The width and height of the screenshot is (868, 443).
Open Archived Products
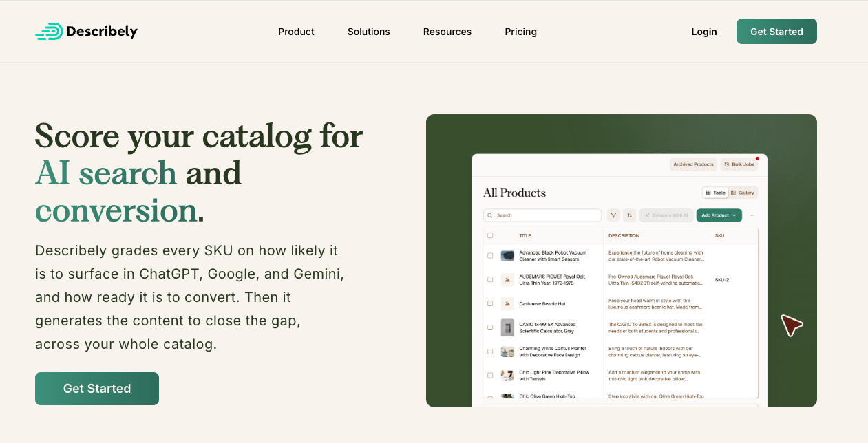693,164
